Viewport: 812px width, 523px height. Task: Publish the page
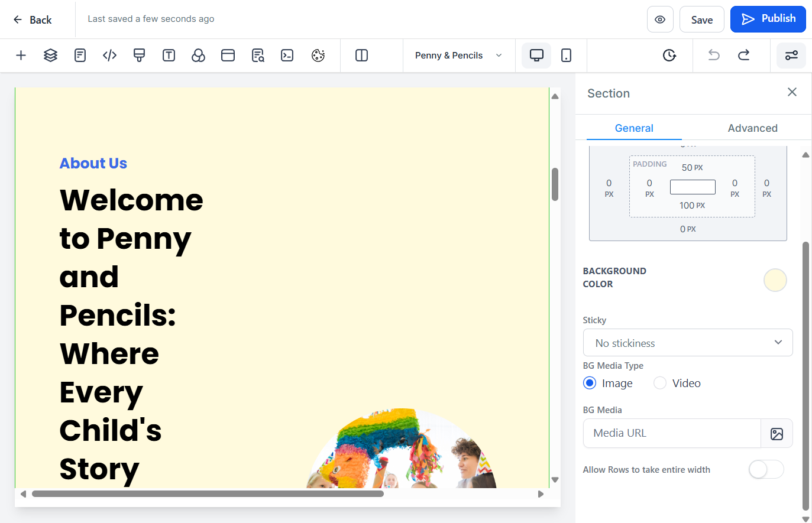point(768,19)
